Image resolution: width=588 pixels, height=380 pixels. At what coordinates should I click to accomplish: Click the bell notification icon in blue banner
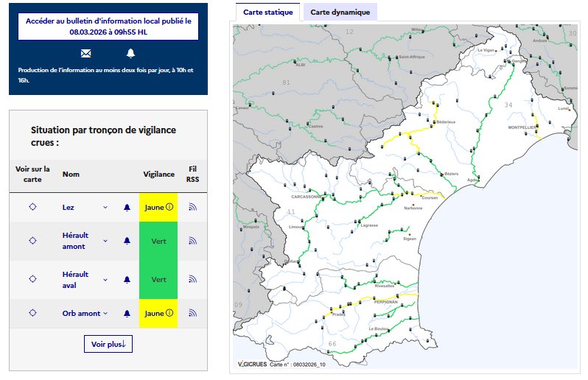point(130,53)
